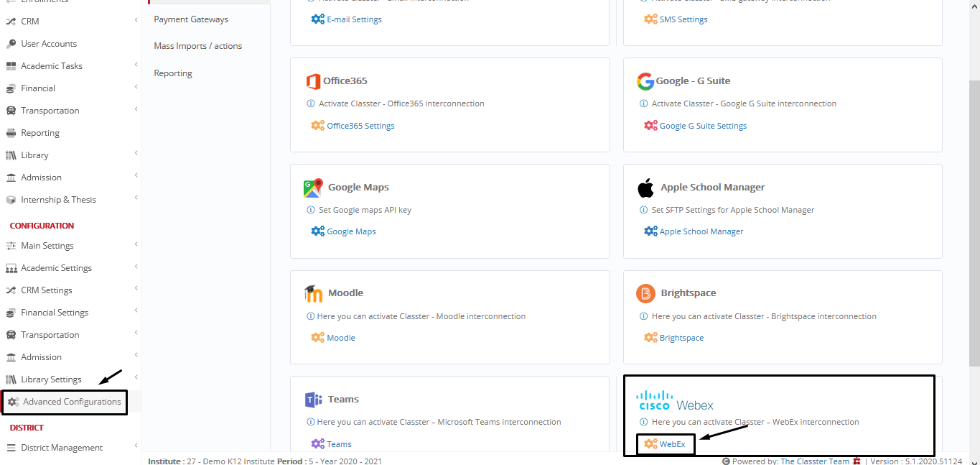This screenshot has height=465, width=980.
Task: Open the Office365 Settings link
Action: pyautogui.click(x=360, y=126)
